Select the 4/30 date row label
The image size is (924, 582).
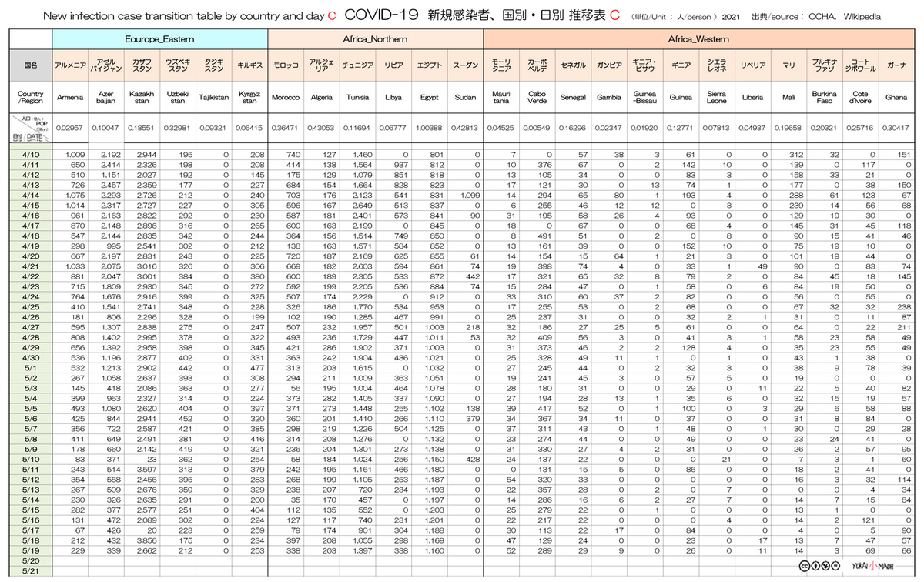[31, 358]
